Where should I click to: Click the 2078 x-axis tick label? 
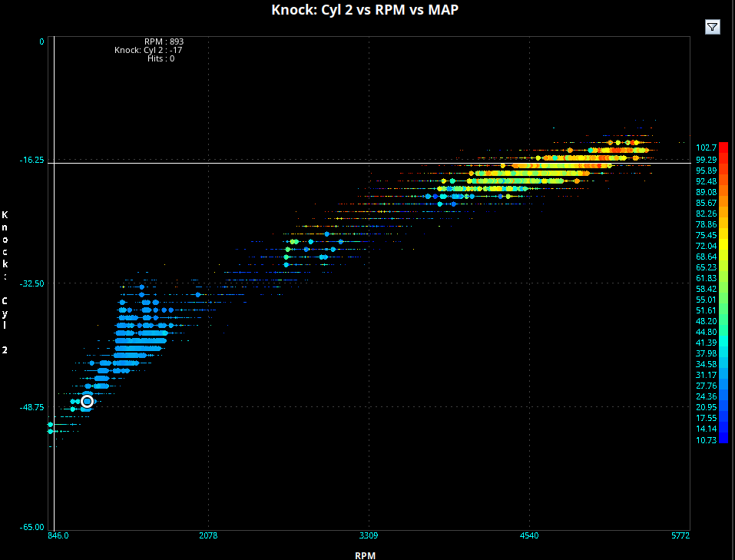pyautogui.click(x=208, y=535)
